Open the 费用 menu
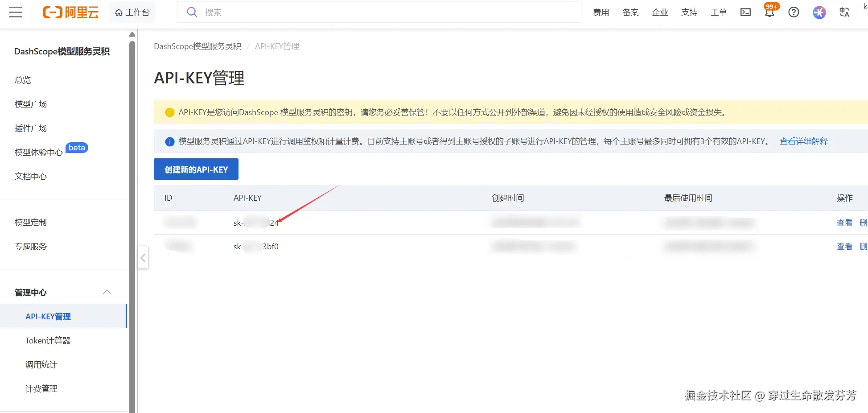 tap(601, 12)
